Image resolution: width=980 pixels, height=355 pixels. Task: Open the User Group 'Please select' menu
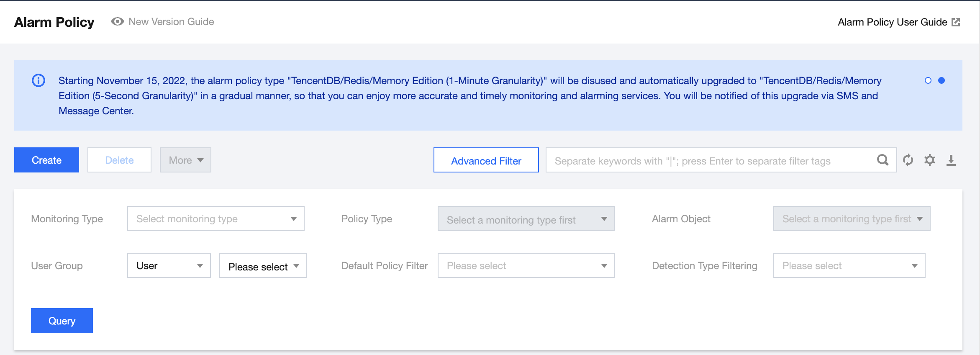(263, 265)
